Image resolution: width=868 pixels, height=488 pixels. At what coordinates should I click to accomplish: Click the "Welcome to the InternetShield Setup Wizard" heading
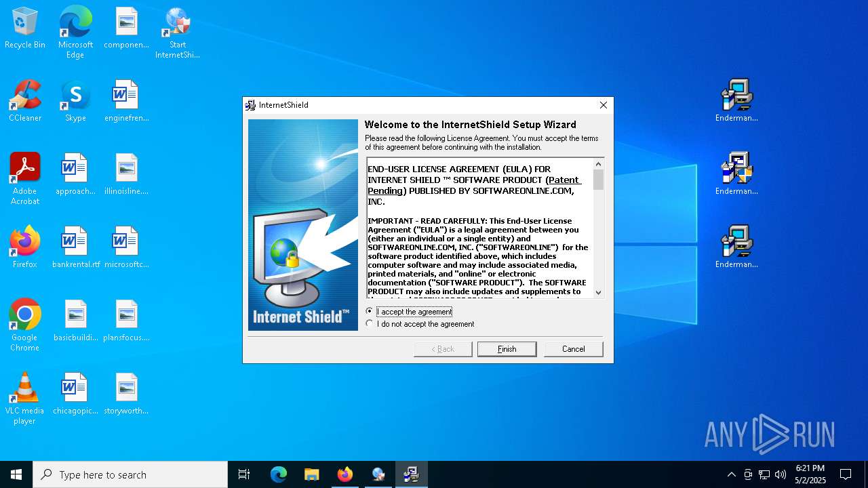pyautogui.click(x=470, y=125)
